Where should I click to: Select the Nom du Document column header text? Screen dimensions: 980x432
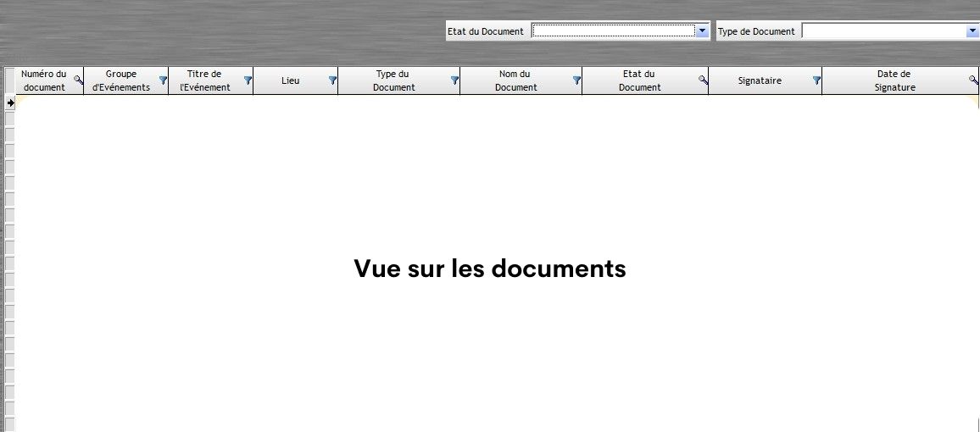coord(515,80)
